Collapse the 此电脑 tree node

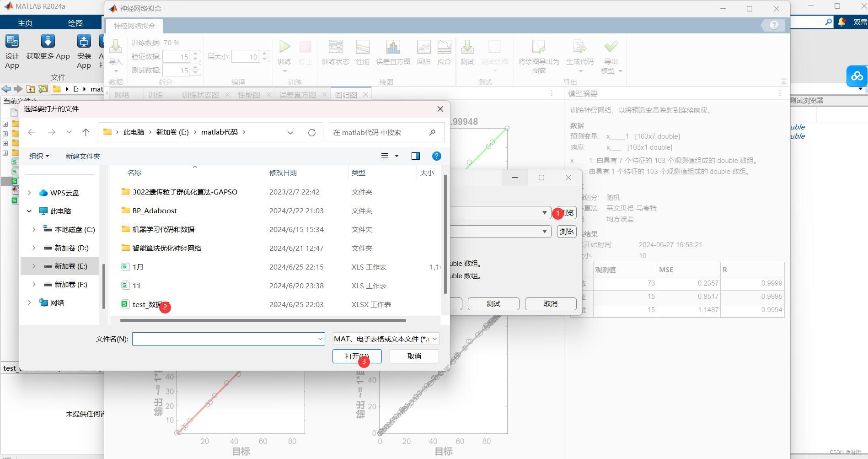click(x=29, y=211)
